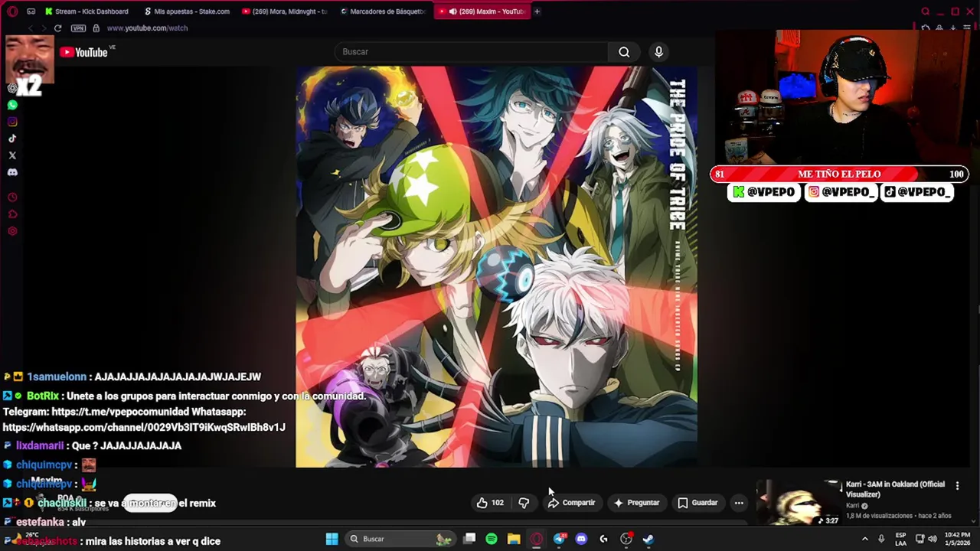Open File Explorer from taskbar
Image resolution: width=980 pixels, height=551 pixels.
point(514,539)
